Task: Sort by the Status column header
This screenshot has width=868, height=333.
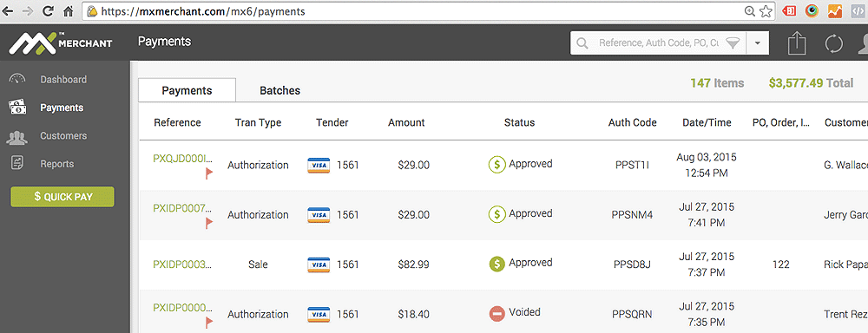Action: 519,123
